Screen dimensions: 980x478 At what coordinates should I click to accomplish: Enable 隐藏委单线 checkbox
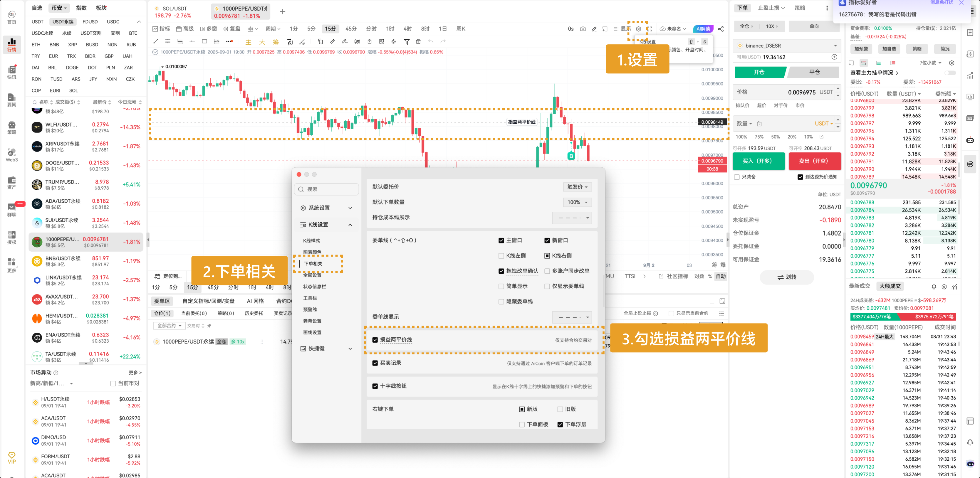coord(501,302)
